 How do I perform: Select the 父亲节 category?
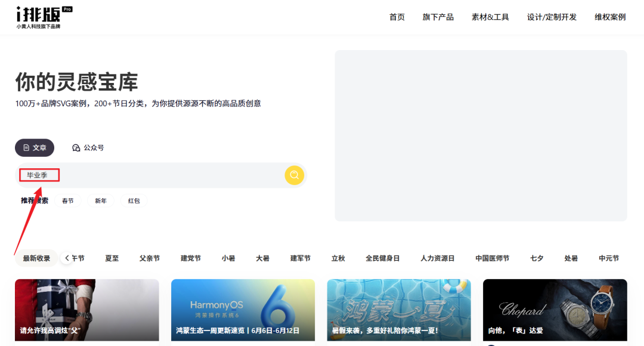[x=149, y=258]
